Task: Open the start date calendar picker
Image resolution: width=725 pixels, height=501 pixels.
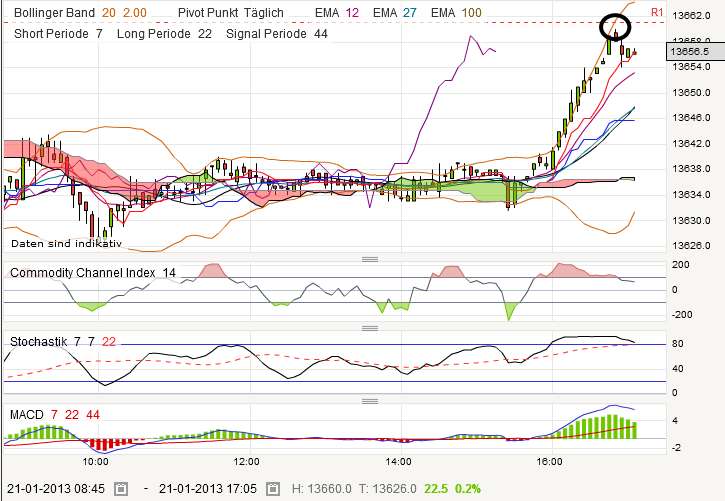Action: (x=121, y=489)
